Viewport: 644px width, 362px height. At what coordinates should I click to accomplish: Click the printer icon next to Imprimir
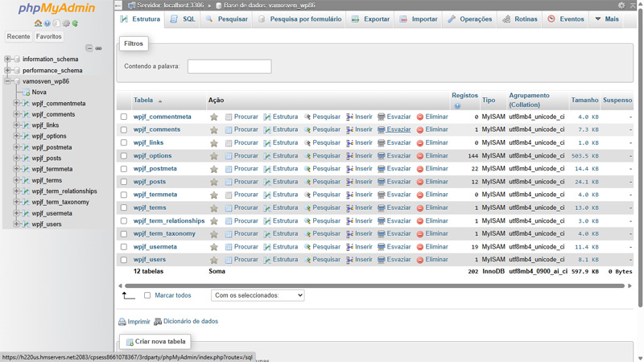(122, 322)
